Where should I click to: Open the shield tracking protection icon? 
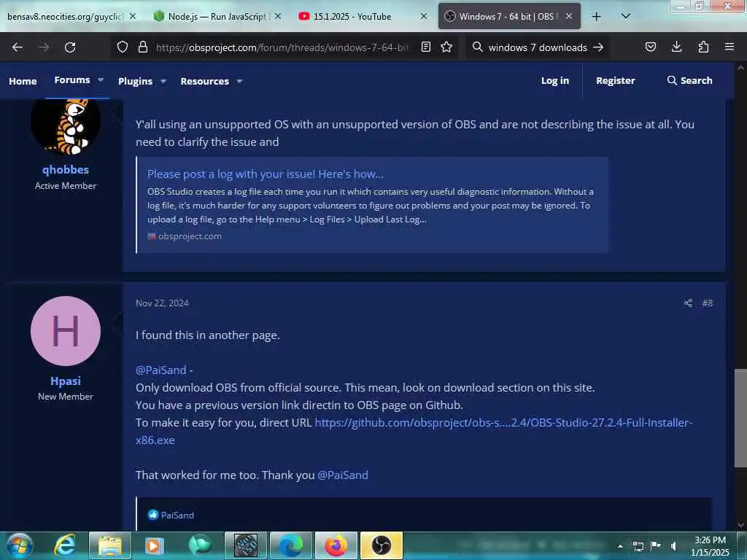tap(123, 47)
